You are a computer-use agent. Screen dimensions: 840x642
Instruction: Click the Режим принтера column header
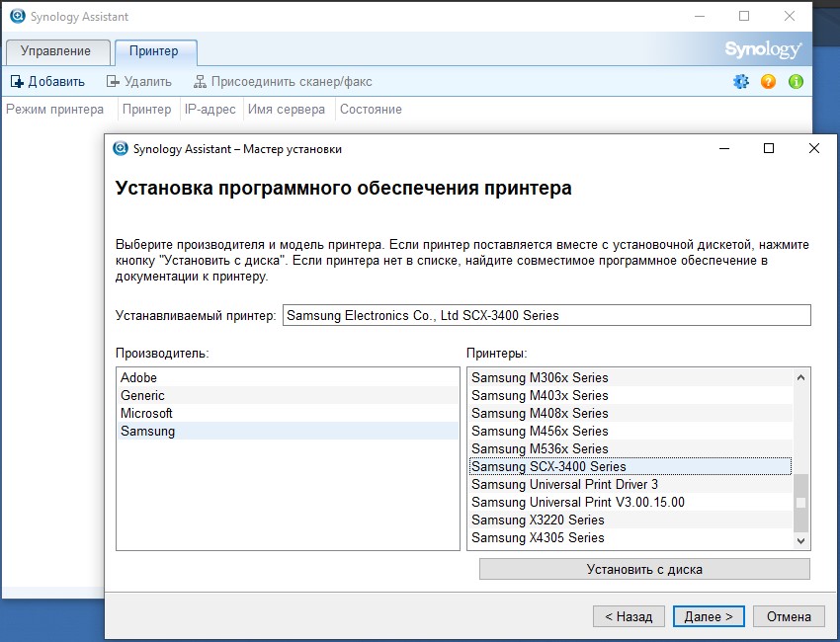click(x=54, y=110)
